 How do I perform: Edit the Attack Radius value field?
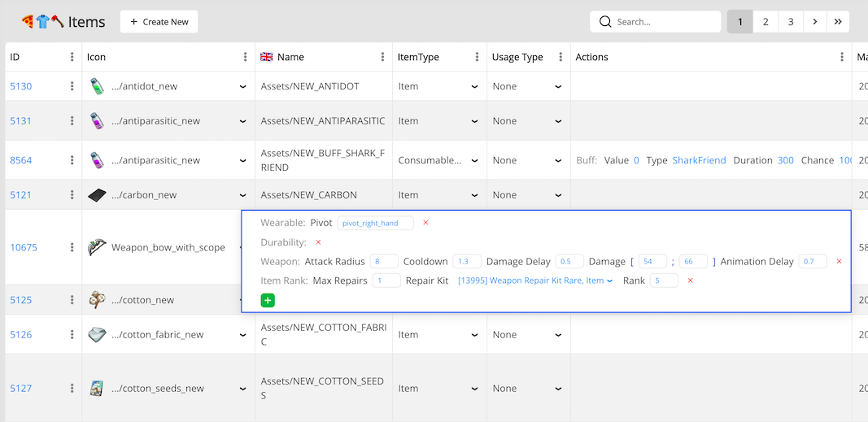click(x=383, y=262)
